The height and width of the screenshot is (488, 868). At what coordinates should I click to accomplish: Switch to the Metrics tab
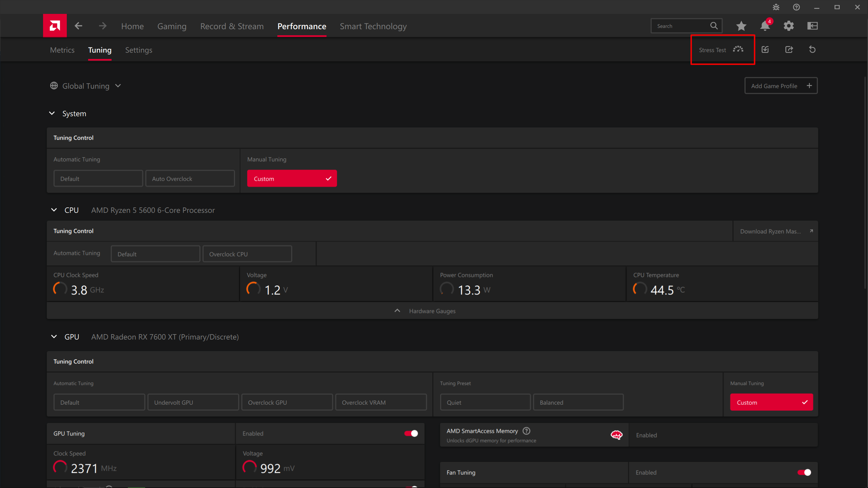[62, 50]
